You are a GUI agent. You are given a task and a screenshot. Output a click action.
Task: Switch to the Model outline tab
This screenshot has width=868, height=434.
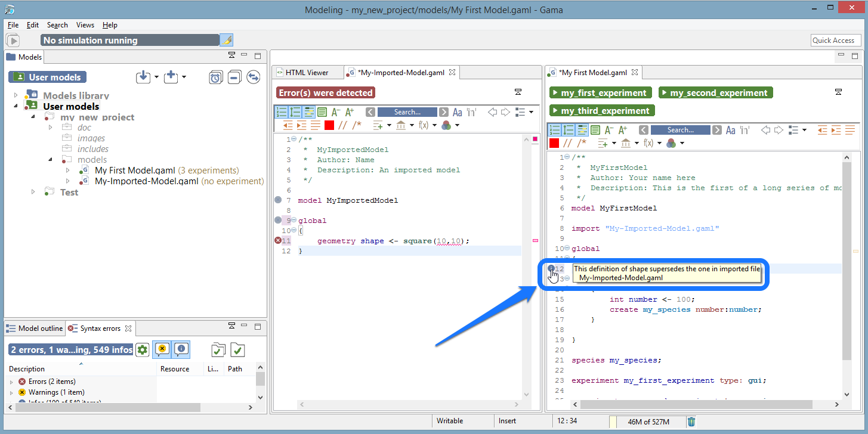[35, 328]
